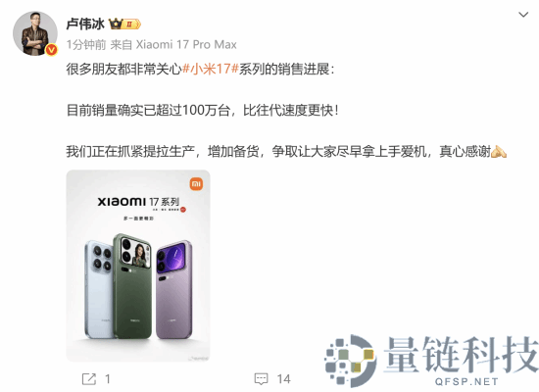The image size is (539, 392).
Task: Click the profile avatar photo
Action: point(35,33)
